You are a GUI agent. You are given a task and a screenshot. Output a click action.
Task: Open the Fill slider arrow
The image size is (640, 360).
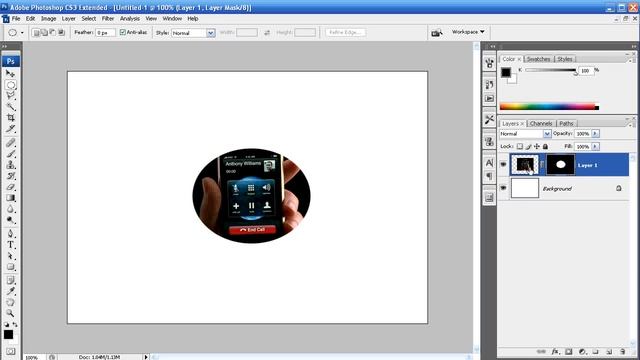click(x=596, y=146)
